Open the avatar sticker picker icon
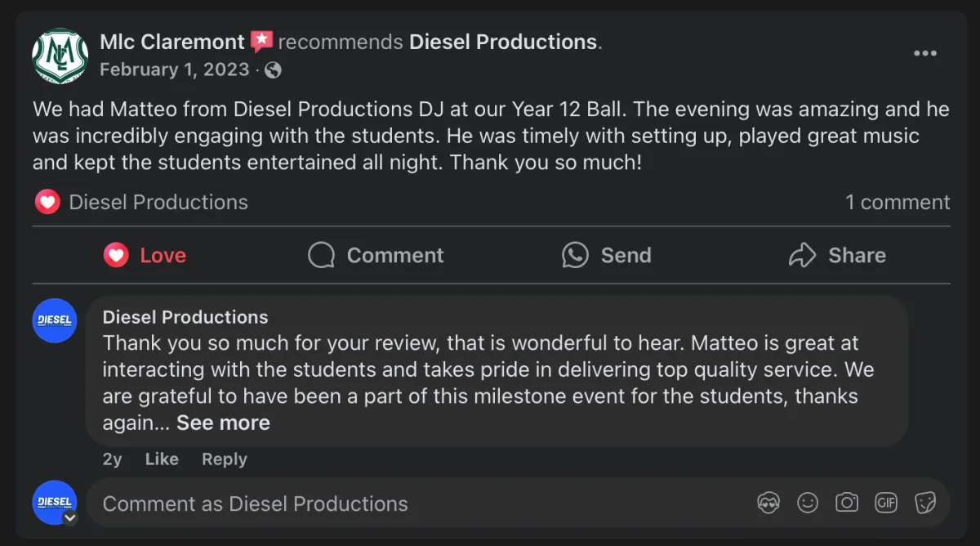 [768, 503]
